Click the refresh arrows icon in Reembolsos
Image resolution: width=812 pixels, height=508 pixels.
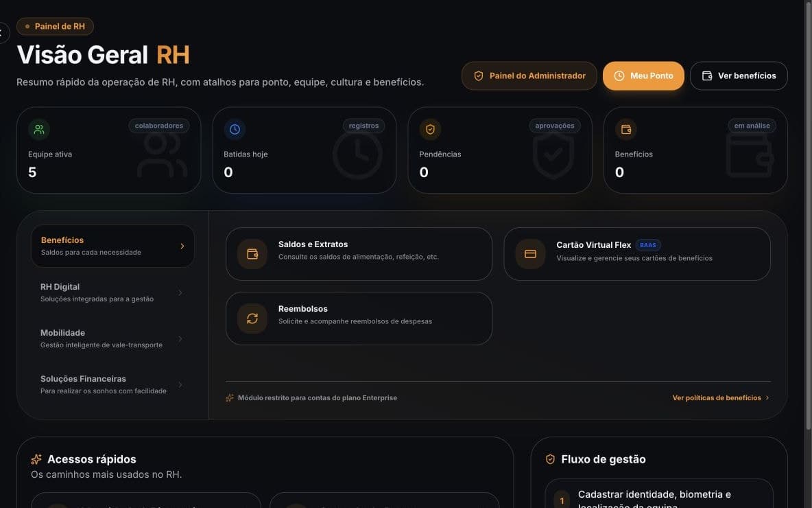252,319
